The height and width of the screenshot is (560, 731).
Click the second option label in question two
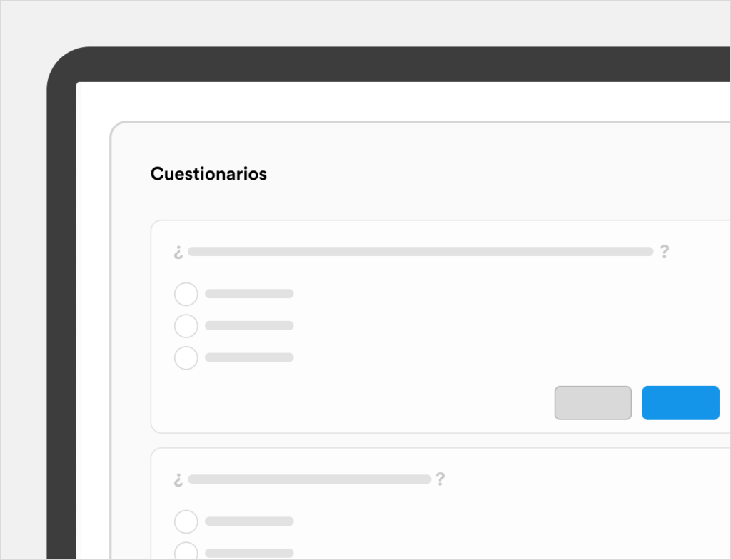coord(249,553)
